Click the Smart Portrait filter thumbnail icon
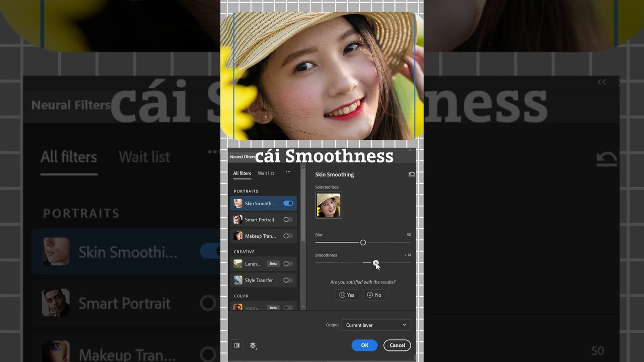Image resolution: width=644 pixels, height=362 pixels. pos(238,220)
